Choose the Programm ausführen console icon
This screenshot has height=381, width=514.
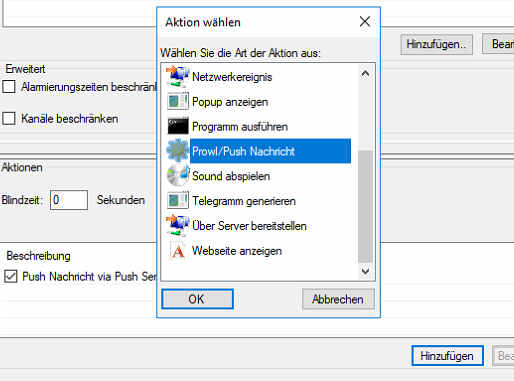pyautogui.click(x=178, y=126)
